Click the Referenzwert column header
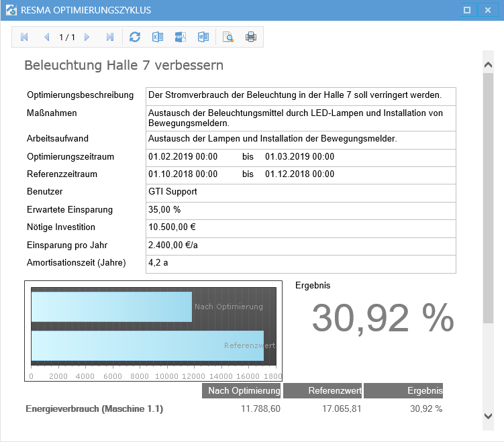Screen dimensions: 504x442 [x=323, y=391]
